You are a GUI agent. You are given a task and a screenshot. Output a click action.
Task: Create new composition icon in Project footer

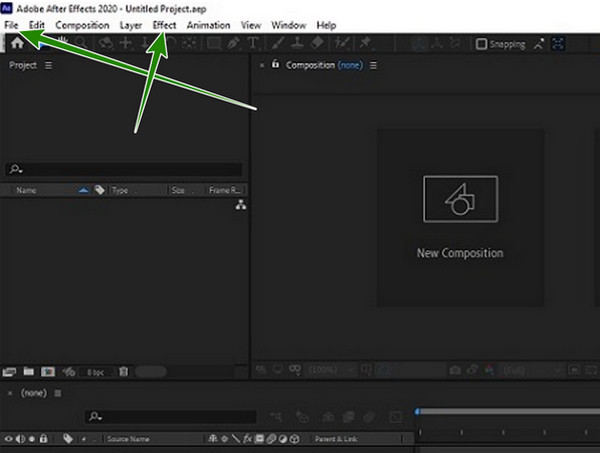pyautogui.click(x=48, y=372)
